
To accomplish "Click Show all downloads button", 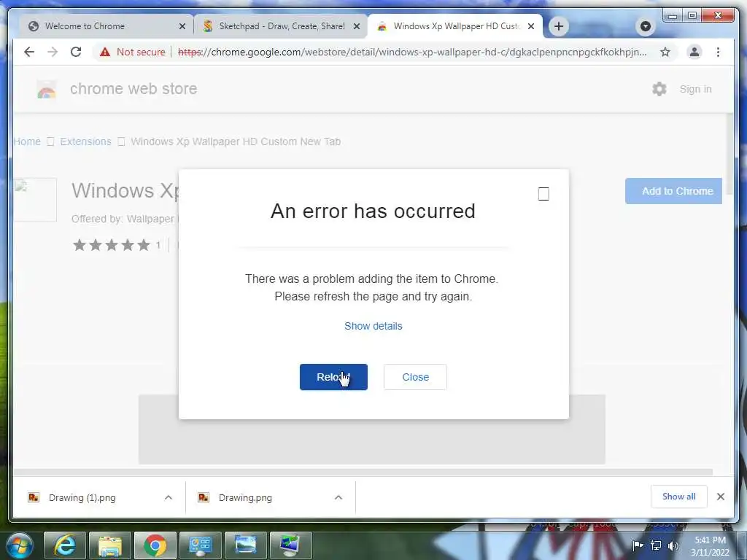I will pos(679,497).
